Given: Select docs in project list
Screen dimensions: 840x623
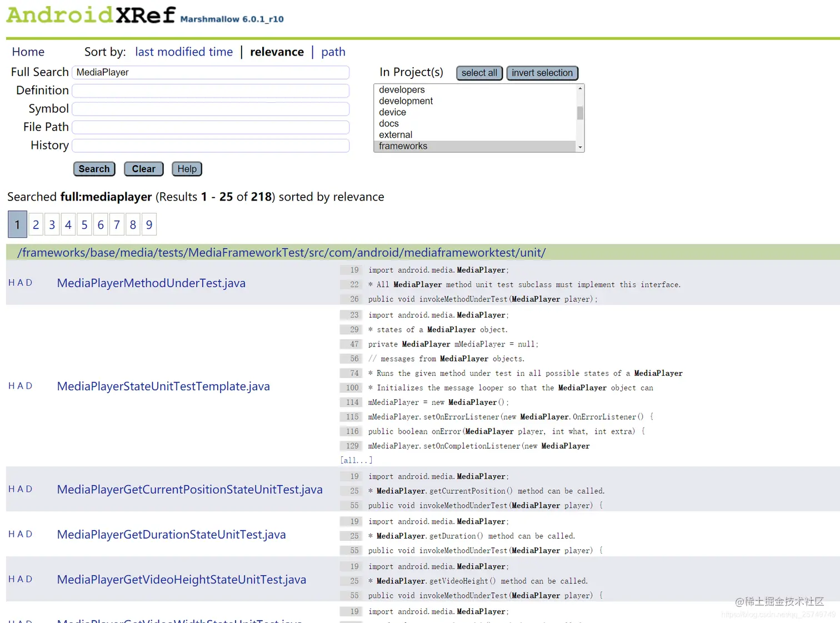Looking at the screenshot, I should (x=475, y=123).
